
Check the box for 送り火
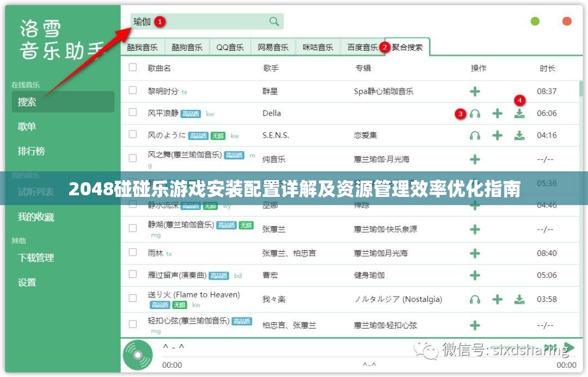click(133, 298)
